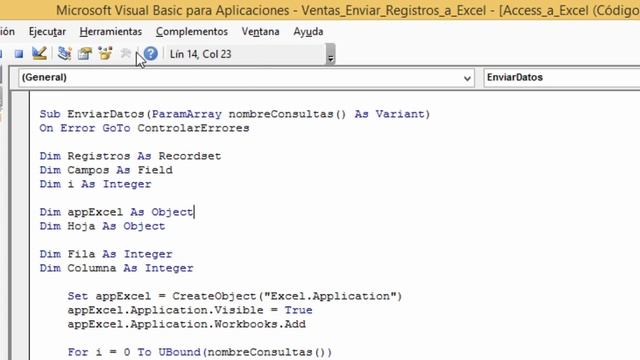Open toolbar options overflow arrow

pyautogui.click(x=331, y=54)
